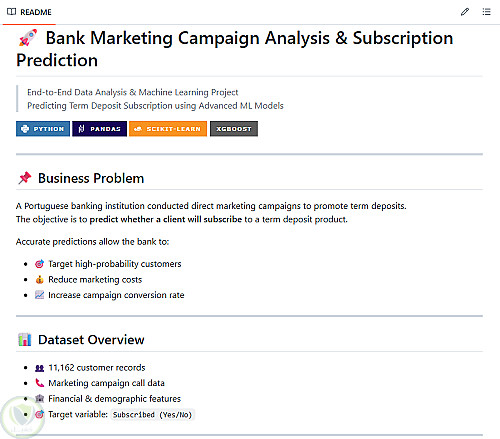Click the rocket emoji in the title

coord(28,38)
